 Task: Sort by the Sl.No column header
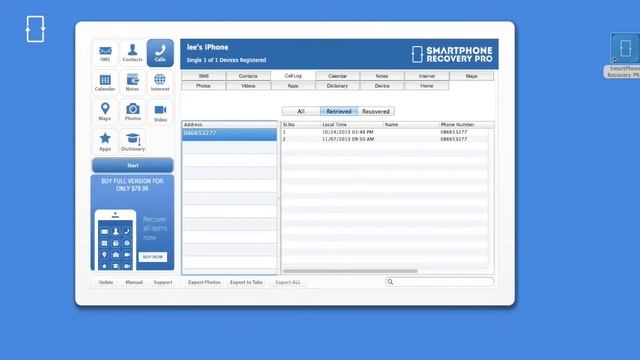pos(301,124)
